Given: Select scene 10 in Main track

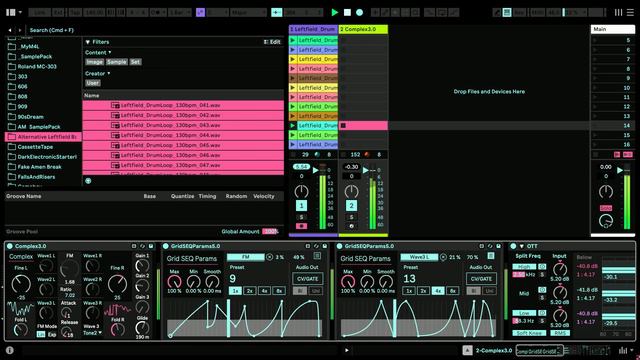Looking at the screenshot, I should pyautogui.click(x=613, y=88).
